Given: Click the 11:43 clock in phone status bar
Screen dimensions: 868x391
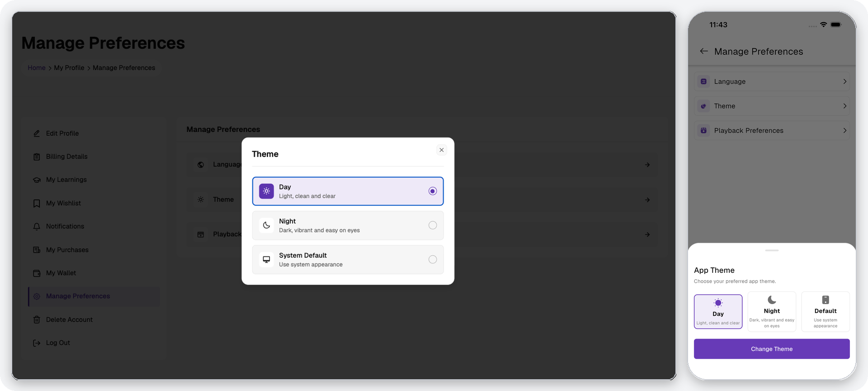Looking at the screenshot, I should [718, 25].
